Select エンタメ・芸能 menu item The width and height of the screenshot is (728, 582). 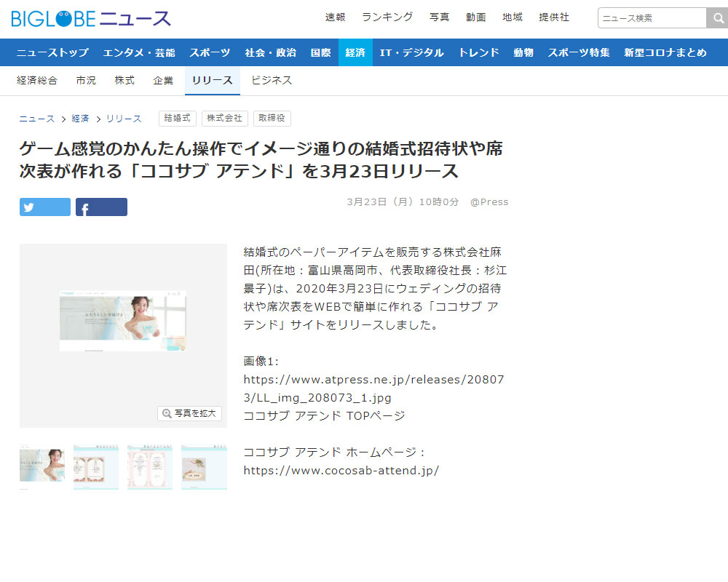139,52
